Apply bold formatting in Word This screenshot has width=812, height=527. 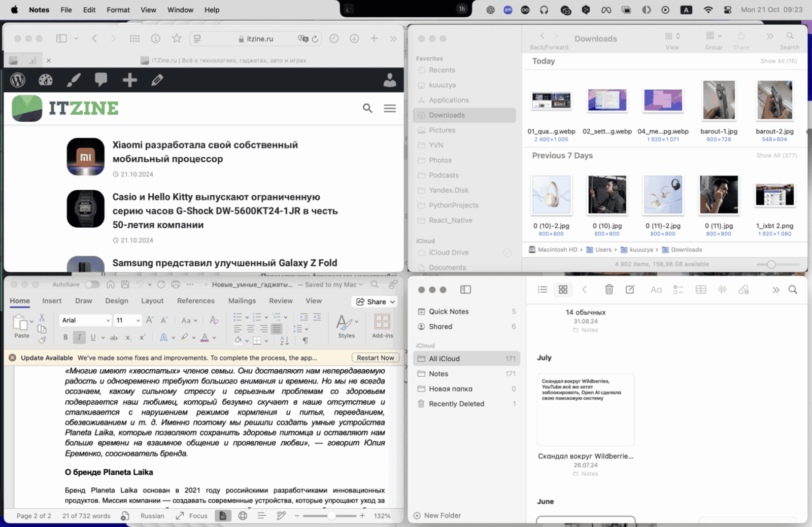pos(65,337)
